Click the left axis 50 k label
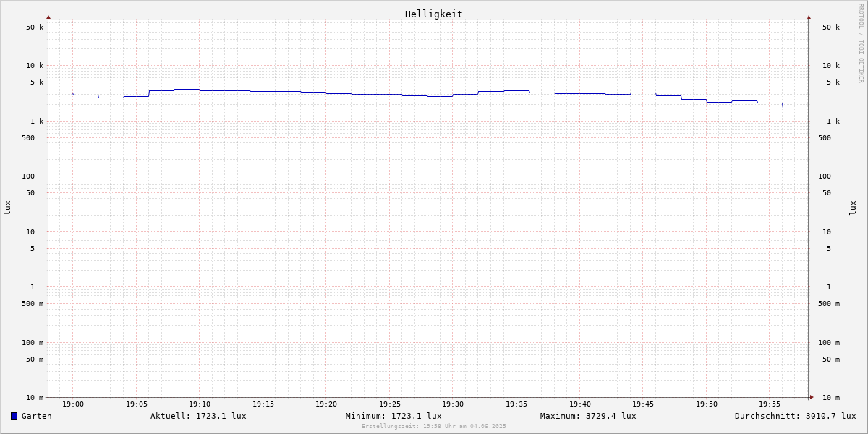Screen dimensions: 868x434 pyautogui.click(x=35, y=27)
